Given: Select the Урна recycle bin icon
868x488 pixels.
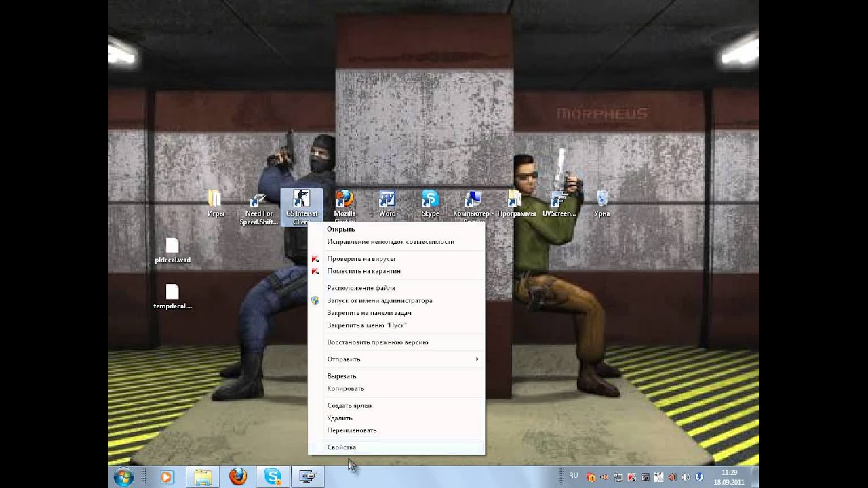Looking at the screenshot, I should pyautogui.click(x=602, y=203).
